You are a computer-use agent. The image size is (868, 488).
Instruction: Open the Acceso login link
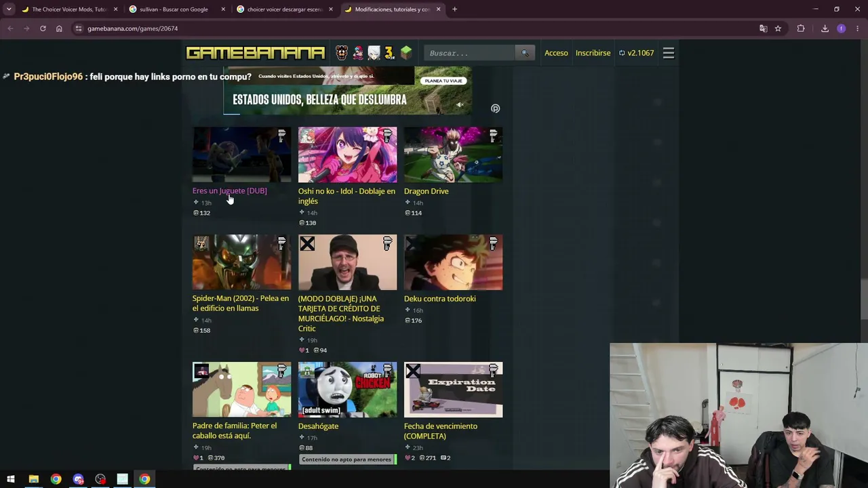(556, 53)
